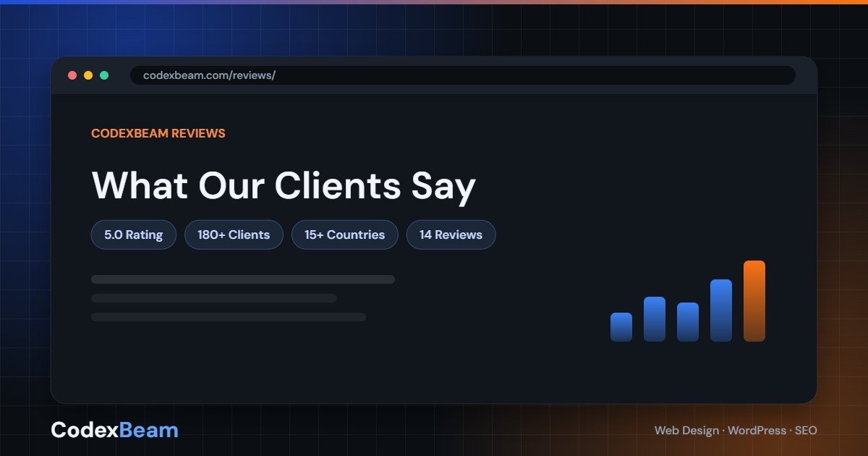This screenshot has height=456, width=868.
Task: Select the 5.0 Rating pill
Action: coord(134,235)
